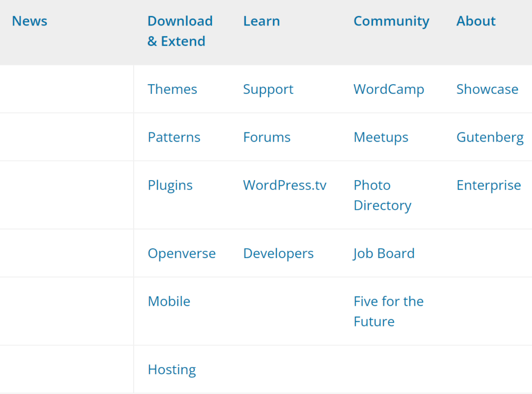The width and height of the screenshot is (532, 394).
Task: Visit Five for the Future link
Action: [x=389, y=311]
